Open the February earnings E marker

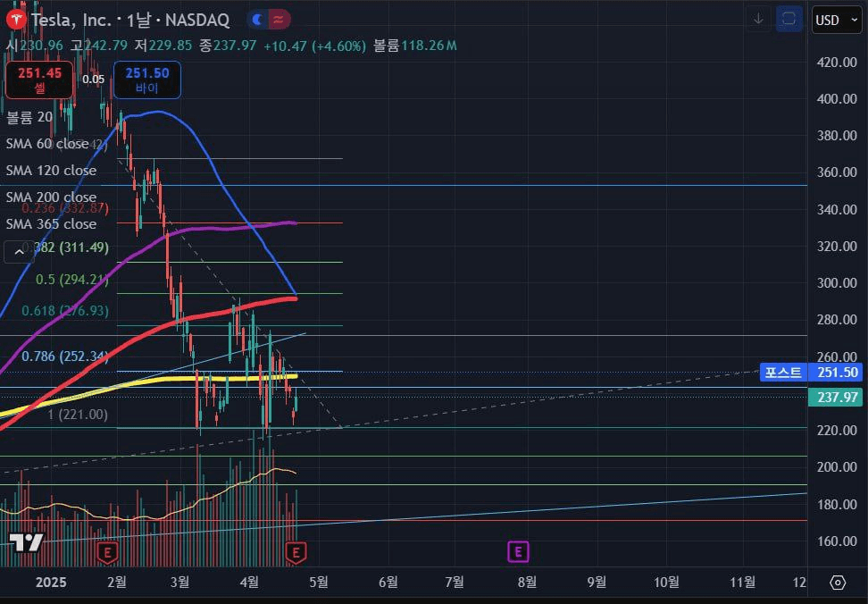(107, 552)
